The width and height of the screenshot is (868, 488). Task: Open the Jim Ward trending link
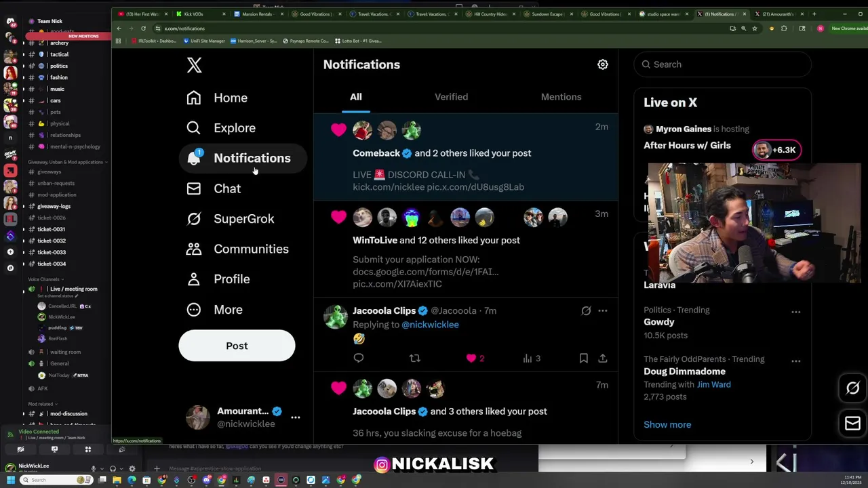click(713, 384)
